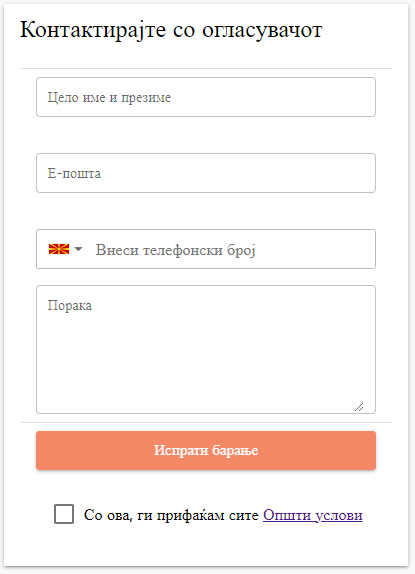Image resolution: width=415 pixels, height=574 pixels.
Task: Click the Внеси телефонски број placeholder text
Action: [175, 250]
